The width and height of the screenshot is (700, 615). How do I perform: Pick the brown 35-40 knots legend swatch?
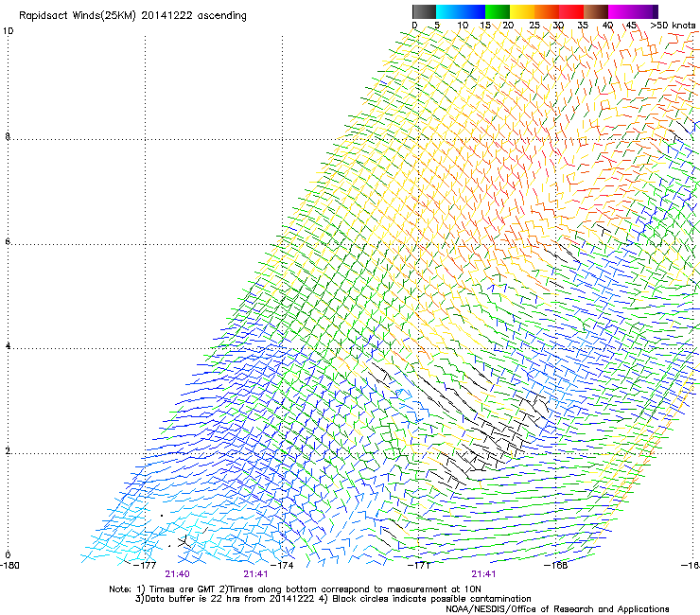(x=596, y=11)
